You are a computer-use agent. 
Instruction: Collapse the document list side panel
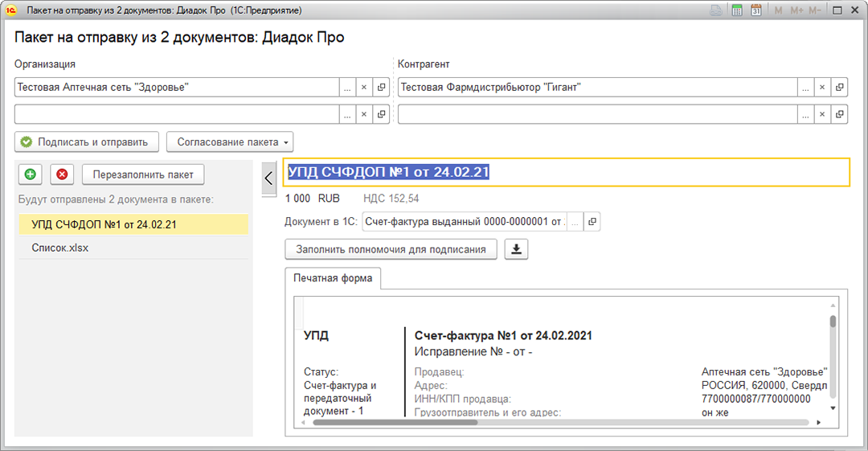268,178
